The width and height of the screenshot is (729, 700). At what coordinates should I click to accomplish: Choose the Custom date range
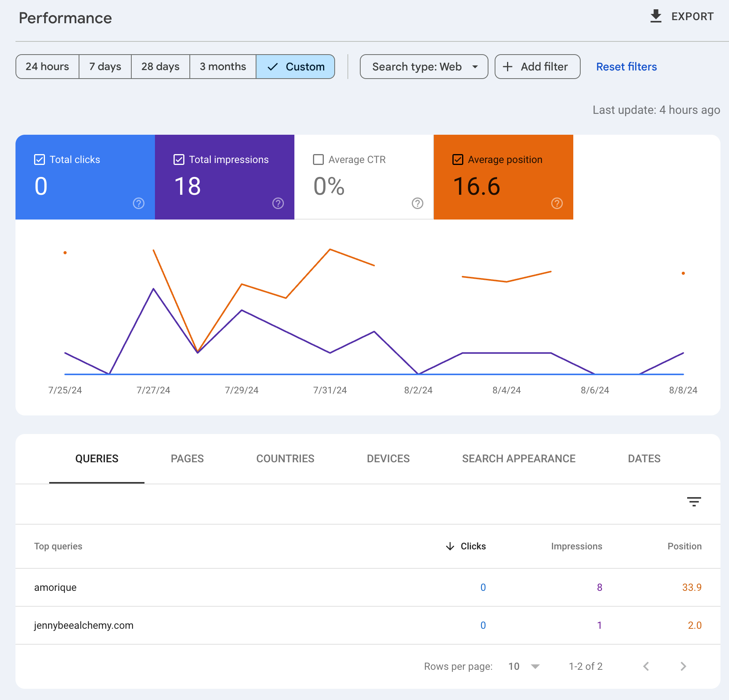(296, 67)
